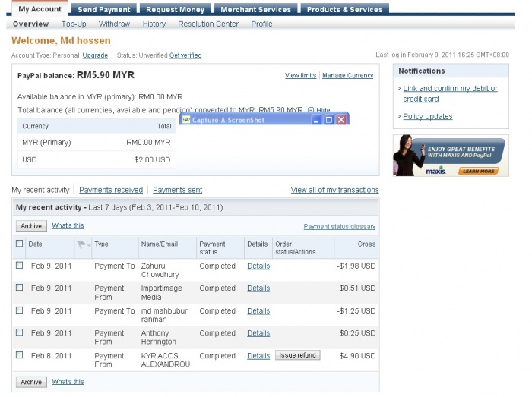Click the Get verified link

[x=185, y=55]
